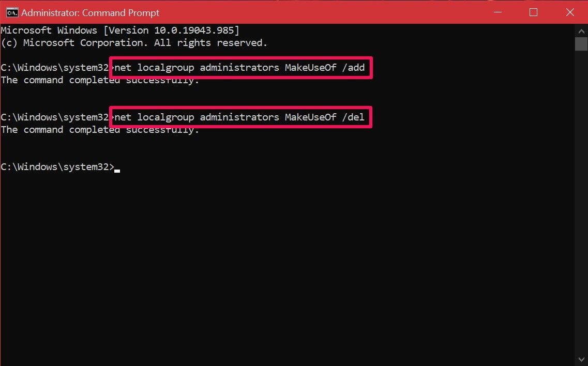Click the empty vertical scrollbar track
The image size is (588, 366).
coord(581,207)
